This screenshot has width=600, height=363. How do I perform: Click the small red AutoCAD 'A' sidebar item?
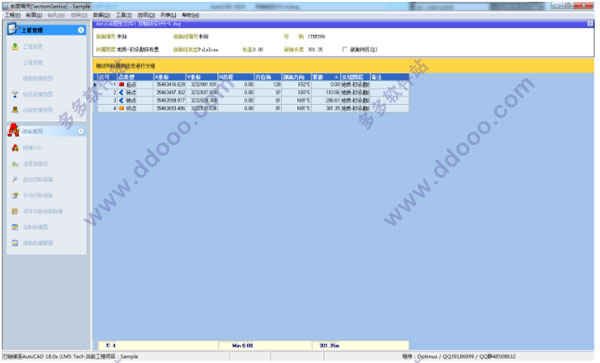tap(15, 148)
